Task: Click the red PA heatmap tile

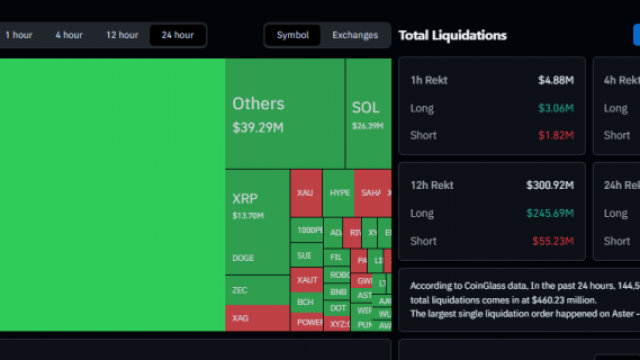Action: pos(359,261)
